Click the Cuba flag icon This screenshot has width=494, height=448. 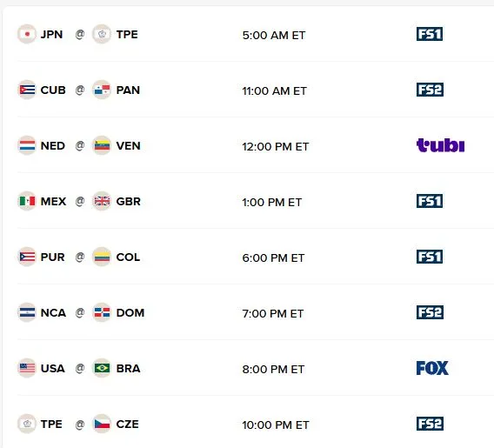(27, 90)
